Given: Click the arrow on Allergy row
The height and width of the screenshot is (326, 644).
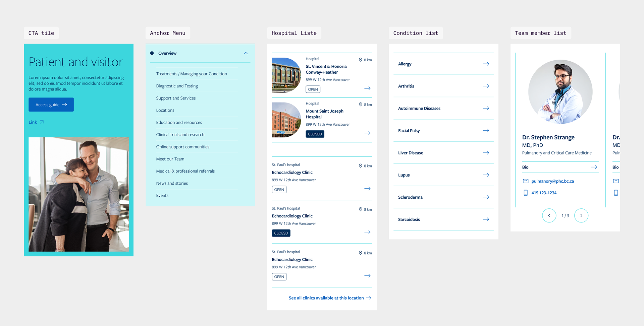Looking at the screenshot, I should coord(486,64).
